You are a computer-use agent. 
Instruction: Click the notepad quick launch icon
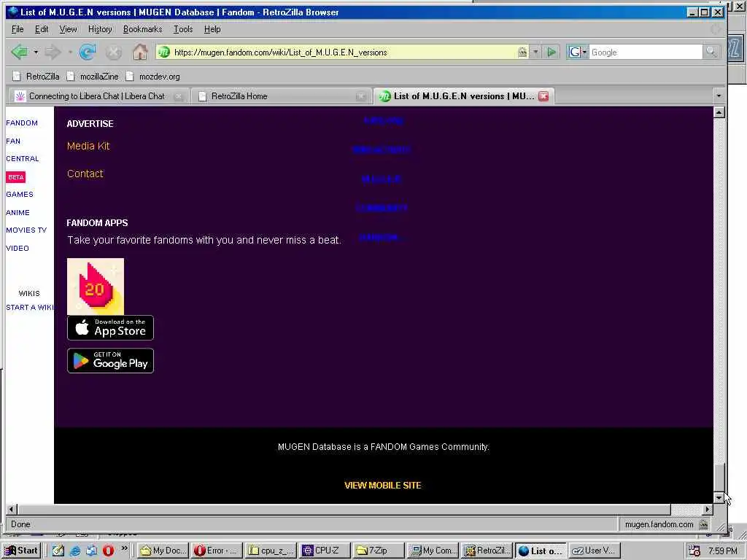pyautogui.click(x=58, y=551)
